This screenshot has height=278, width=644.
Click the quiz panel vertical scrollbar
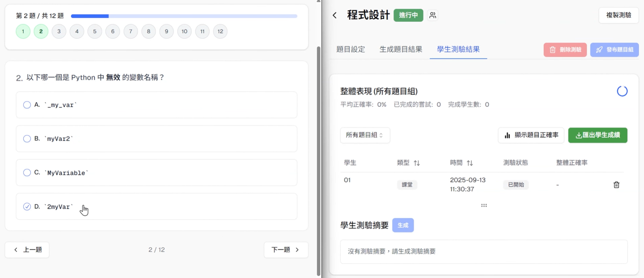[318, 161]
